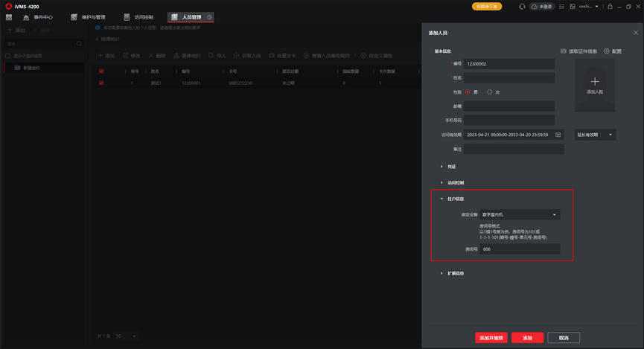Collapse the 住户信息 resident section
644x349 pixels.
point(441,199)
